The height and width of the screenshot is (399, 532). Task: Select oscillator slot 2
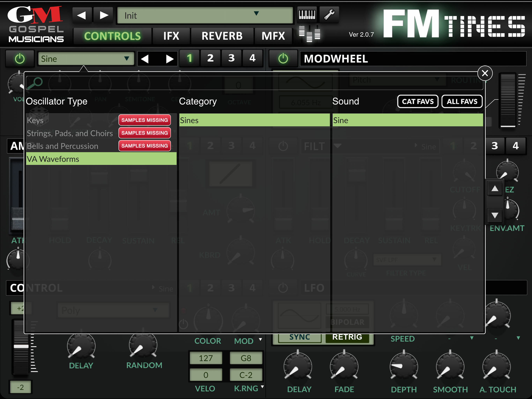(211, 58)
